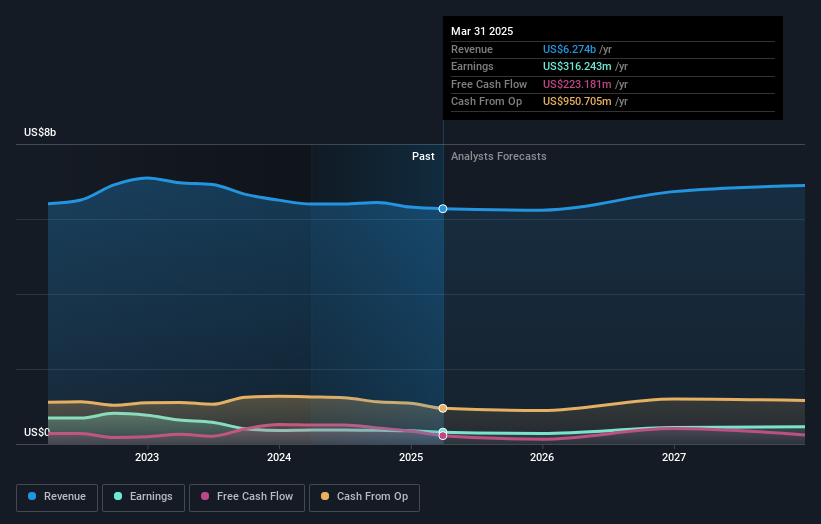Image resolution: width=821 pixels, height=524 pixels.
Task: Click the Past label on the chart
Action: [423, 157]
